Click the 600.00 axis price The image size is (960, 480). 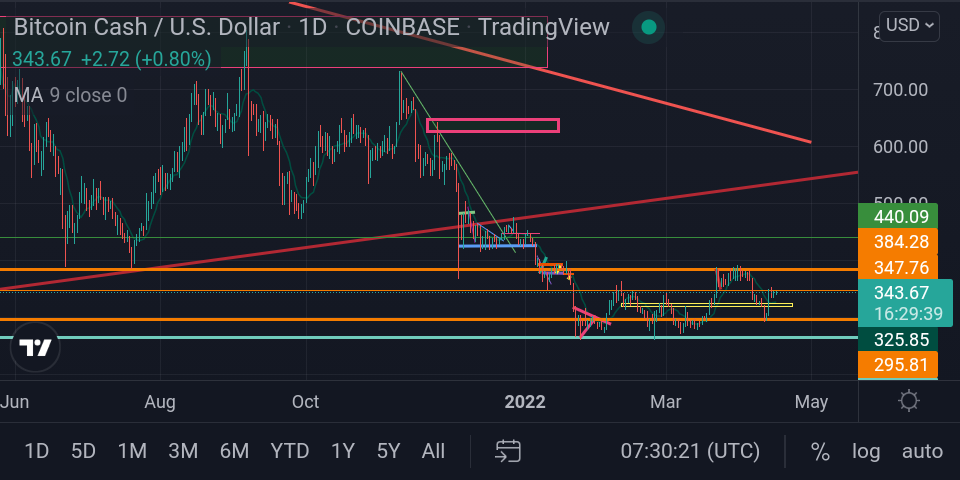coord(900,146)
